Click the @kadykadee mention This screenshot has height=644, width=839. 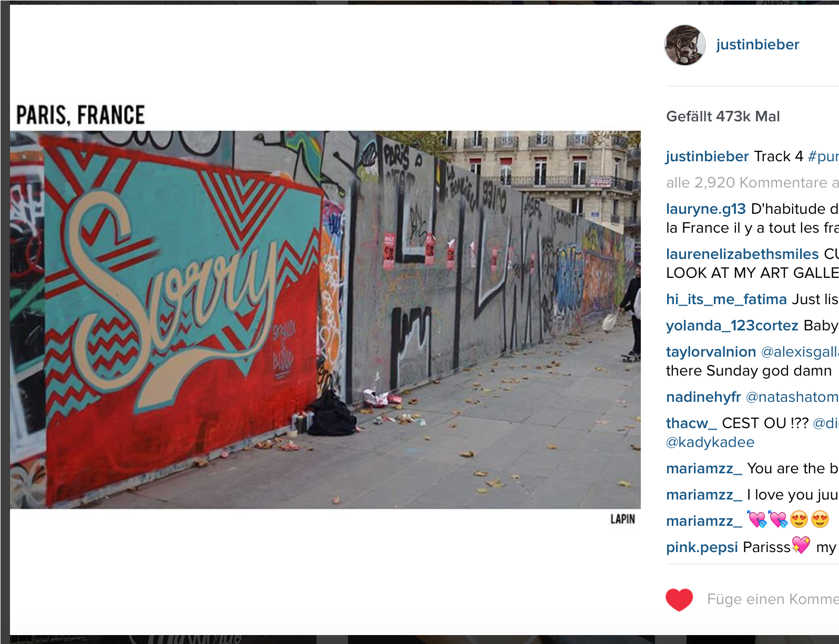point(710,442)
